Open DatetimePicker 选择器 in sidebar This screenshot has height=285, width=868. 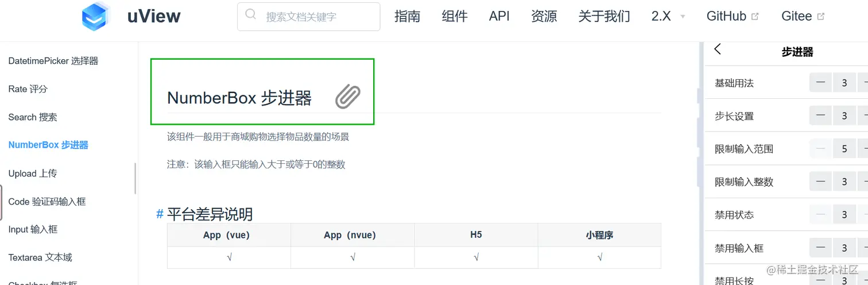(53, 61)
